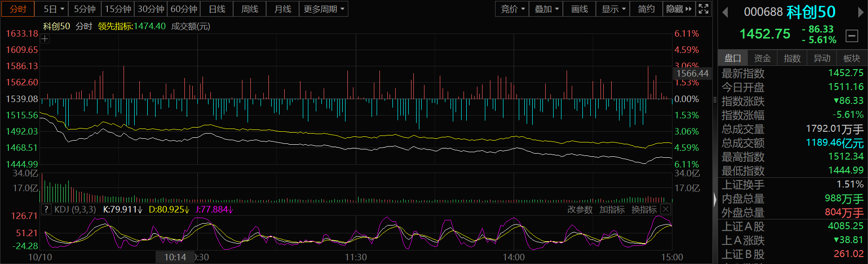
Task: Click the plus icon at chart top-left
Action: [45, 39]
